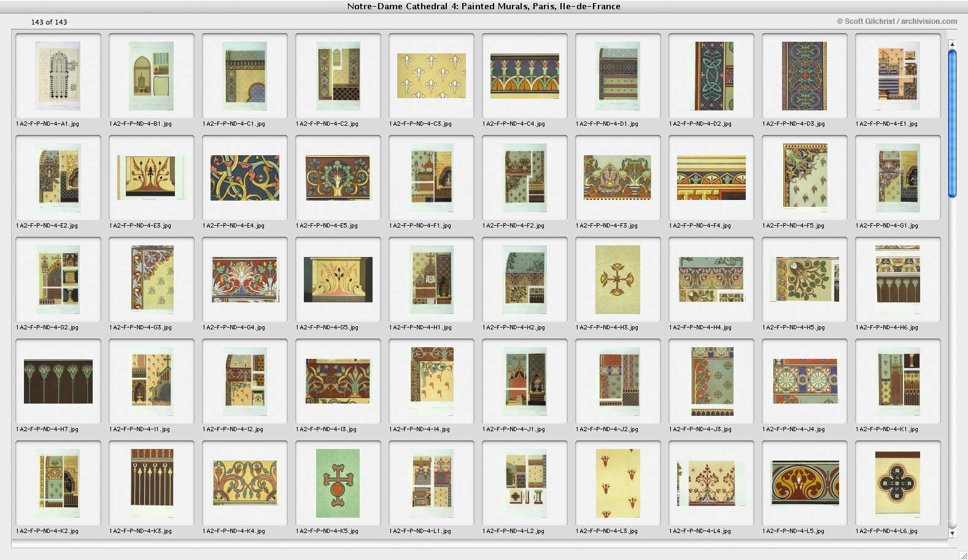Select thumbnail 1A2-F-P-ND-4-G1.jpg
Screen dimensions: 968x560
pyautogui.click(x=898, y=177)
